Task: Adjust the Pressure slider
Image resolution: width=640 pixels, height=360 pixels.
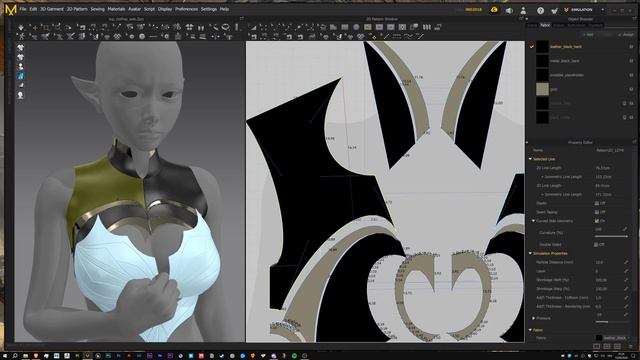Action: (x=611, y=322)
